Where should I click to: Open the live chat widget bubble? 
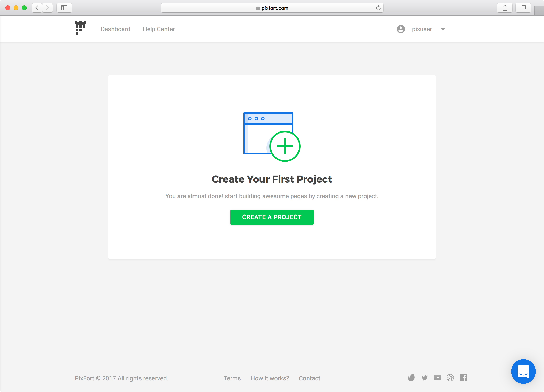523,371
